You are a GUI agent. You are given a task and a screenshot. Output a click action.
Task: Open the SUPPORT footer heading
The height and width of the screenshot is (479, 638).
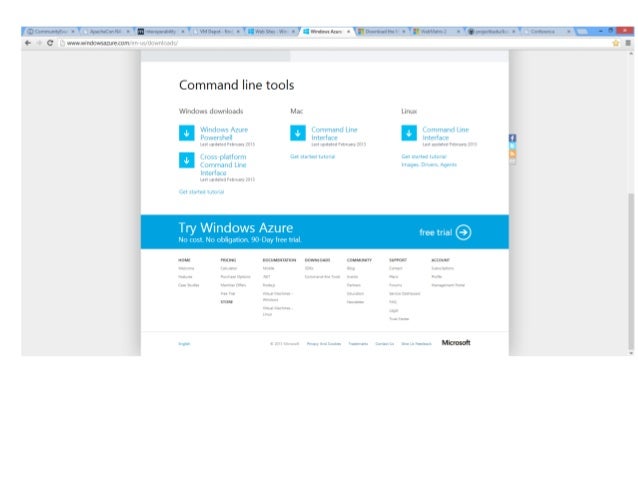(x=398, y=260)
